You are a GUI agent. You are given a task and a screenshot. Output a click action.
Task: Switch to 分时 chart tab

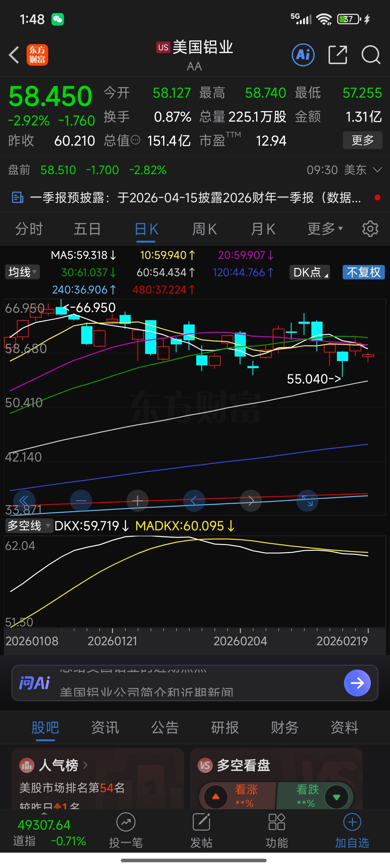tap(29, 229)
